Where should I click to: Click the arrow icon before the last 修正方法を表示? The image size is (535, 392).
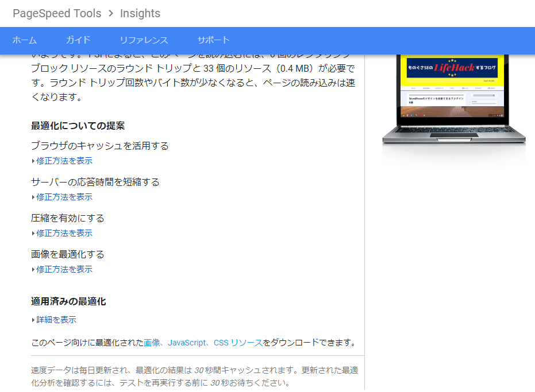click(33, 269)
